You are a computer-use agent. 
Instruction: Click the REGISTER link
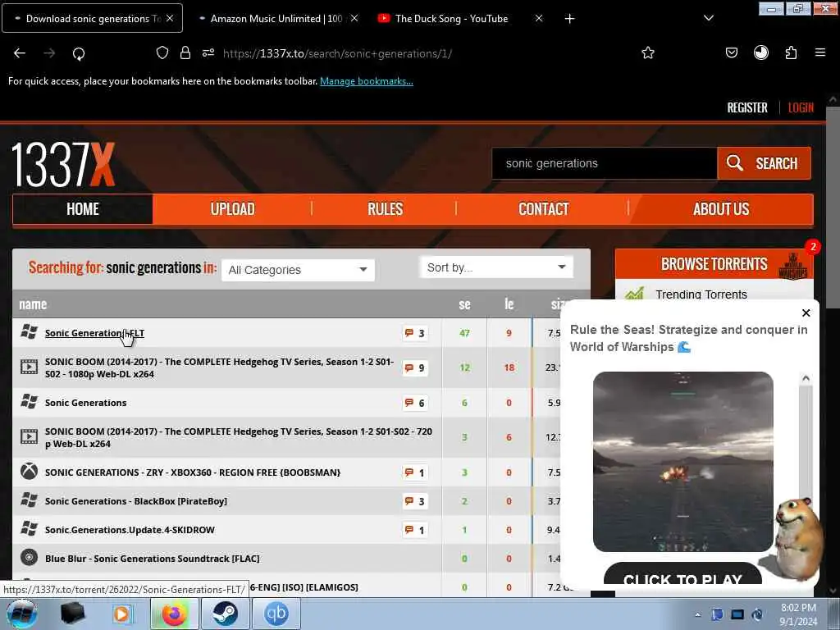(x=746, y=107)
